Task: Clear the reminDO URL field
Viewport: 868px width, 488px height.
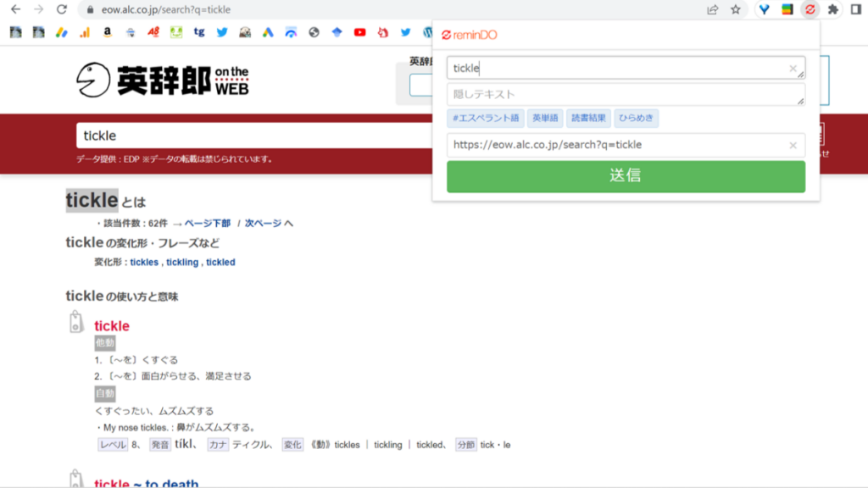Action: (793, 145)
